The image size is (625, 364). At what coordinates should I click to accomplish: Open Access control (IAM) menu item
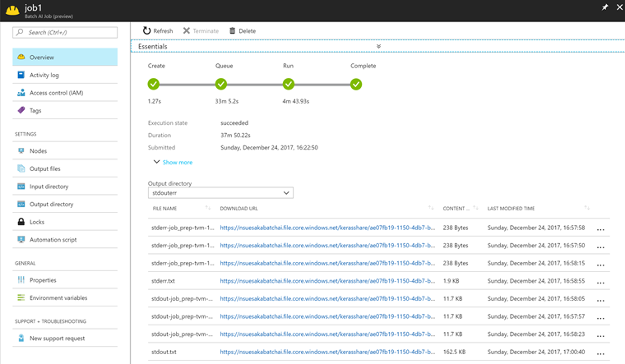pyautogui.click(x=65, y=93)
